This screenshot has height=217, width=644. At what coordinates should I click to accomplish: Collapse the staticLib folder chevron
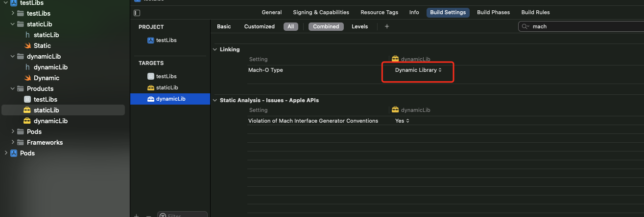[x=13, y=24]
